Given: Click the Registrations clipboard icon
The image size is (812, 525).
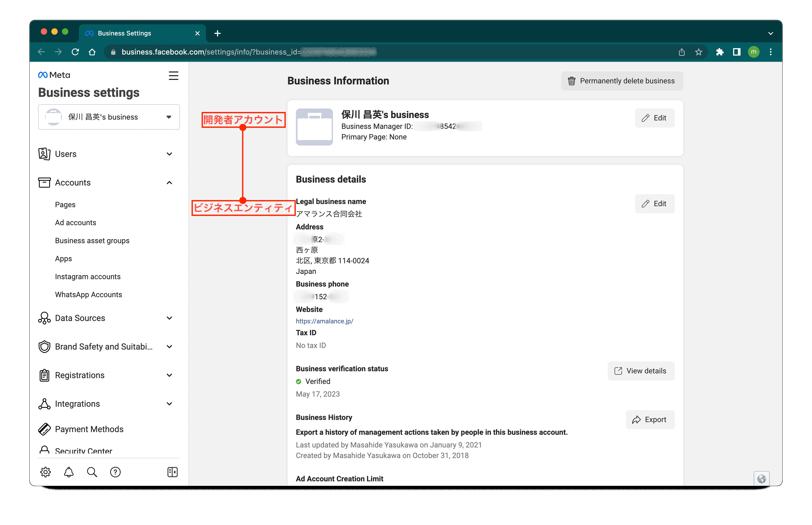Looking at the screenshot, I should pos(44,375).
